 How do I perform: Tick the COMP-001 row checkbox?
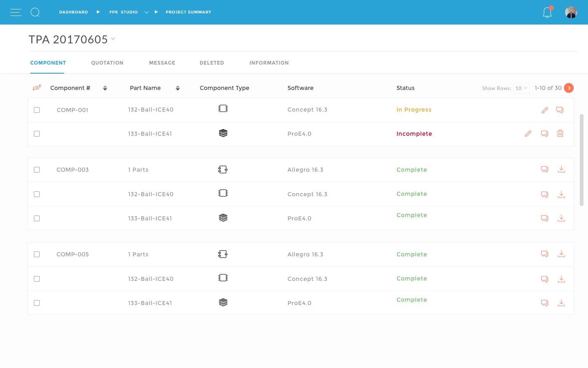coord(37,110)
